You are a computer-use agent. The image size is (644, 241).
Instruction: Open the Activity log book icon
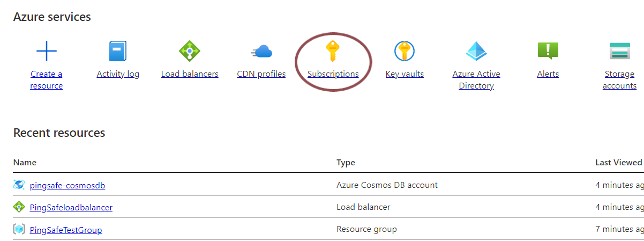click(118, 52)
